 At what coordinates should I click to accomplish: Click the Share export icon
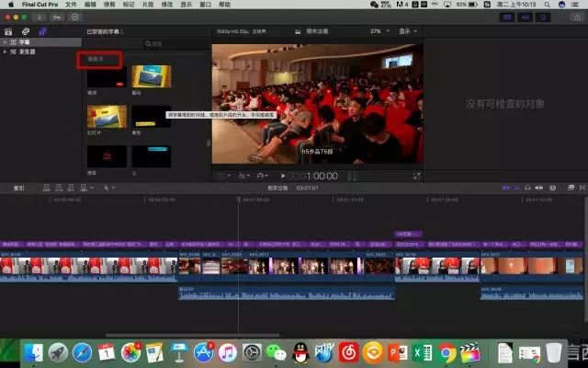tap(577, 17)
